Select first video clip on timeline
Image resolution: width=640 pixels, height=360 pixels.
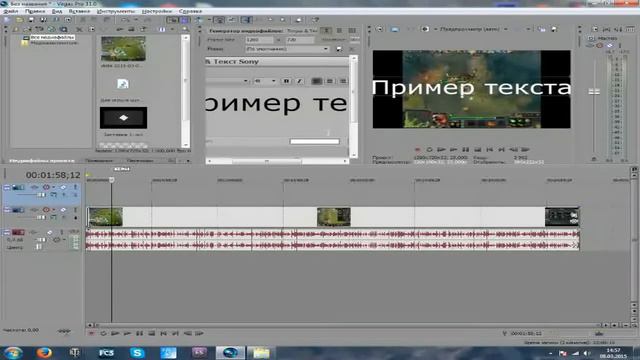click(105, 217)
